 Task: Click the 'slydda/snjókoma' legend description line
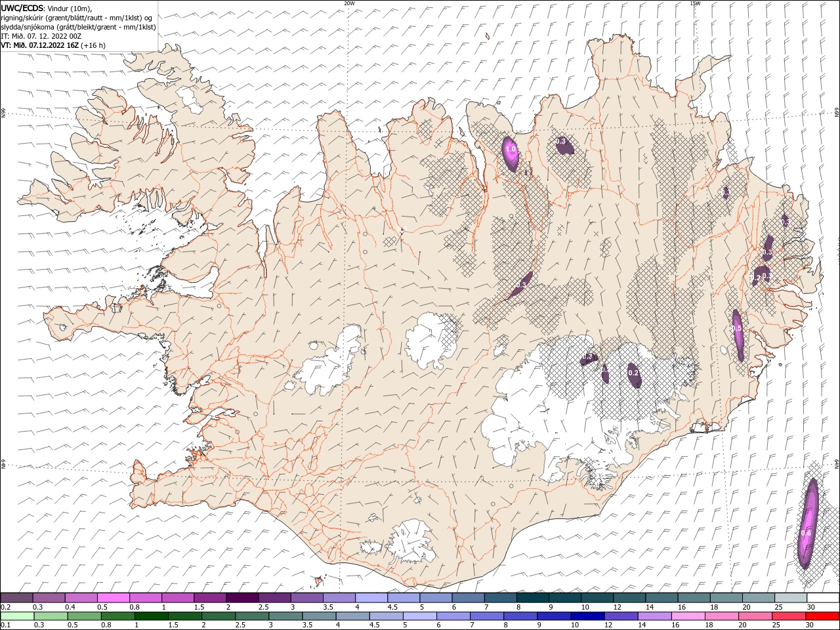click(79, 27)
